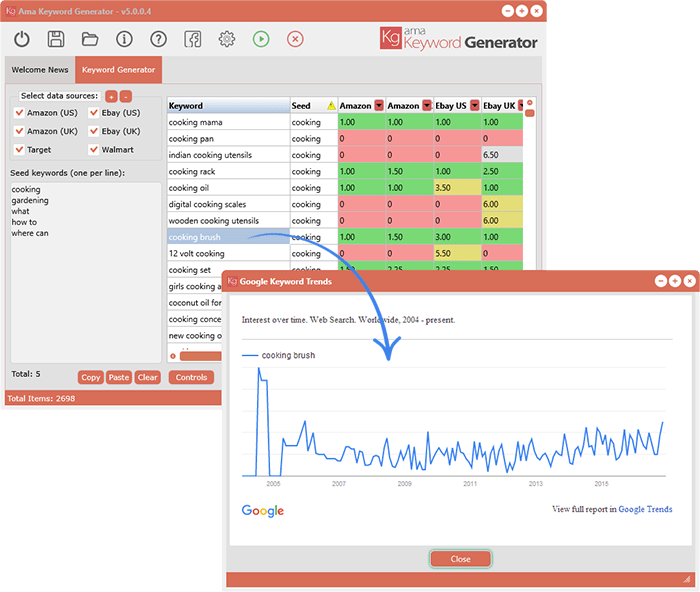Screen dimensions: 700x592
Task: Click the vertical scrollbar thumb of keyword table
Action: (x=529, y=113)
